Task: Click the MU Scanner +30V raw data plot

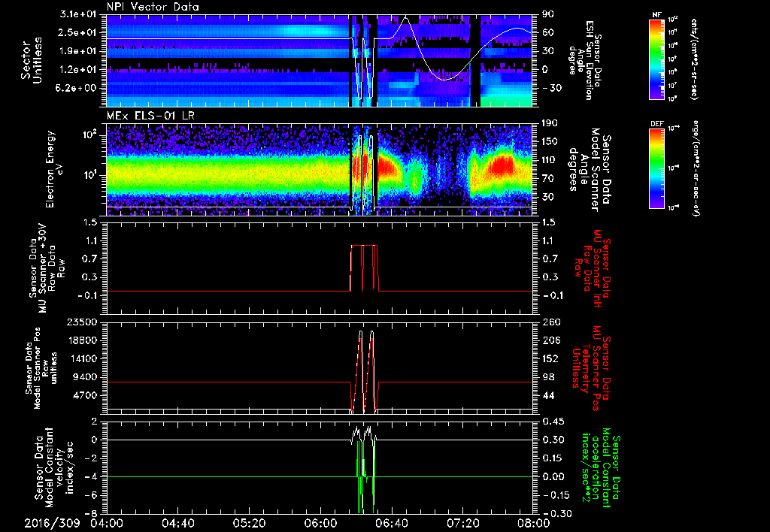Action: [319, 268]
